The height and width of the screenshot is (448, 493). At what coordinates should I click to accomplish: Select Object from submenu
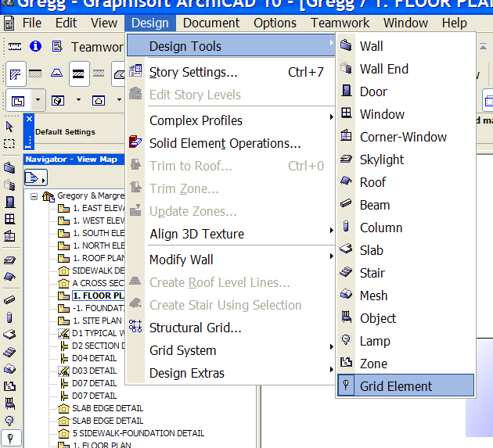(405, 318)
